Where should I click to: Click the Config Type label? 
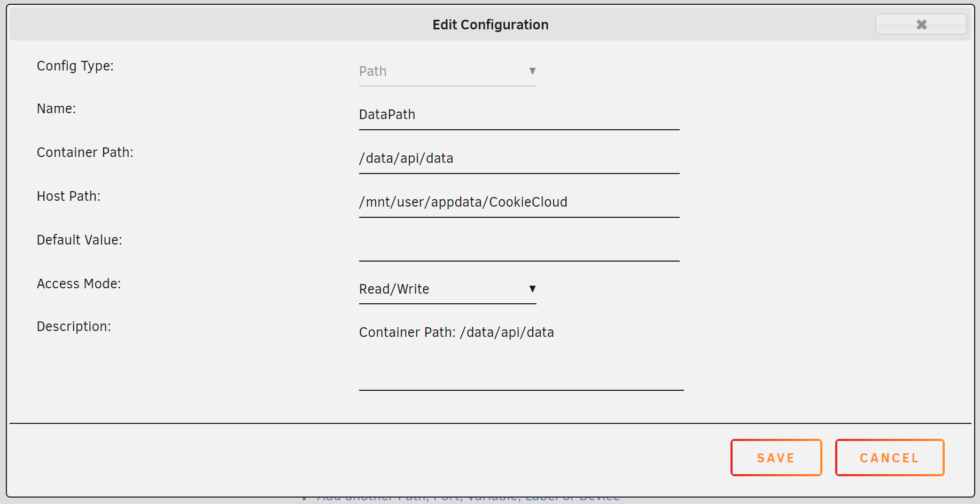(75, 66)
